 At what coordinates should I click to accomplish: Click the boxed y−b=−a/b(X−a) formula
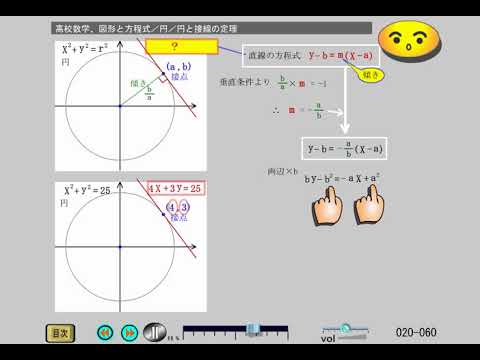(x=344, y=148)
